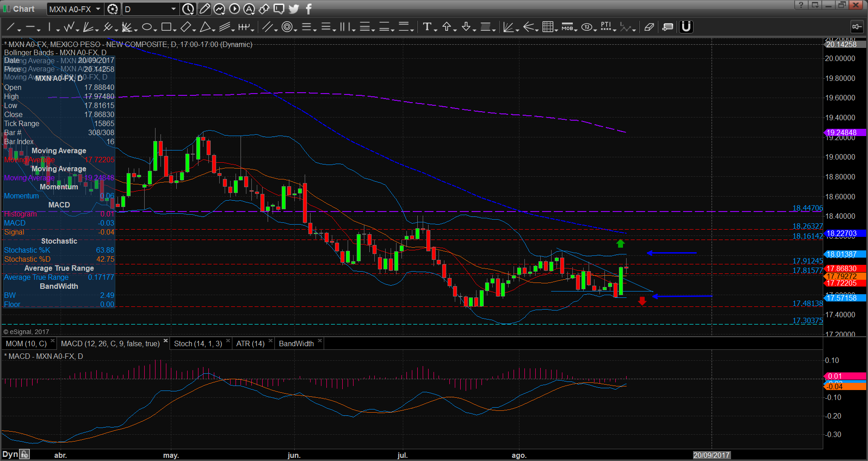The width and height of the screenshot is (868, 461).
Task: Open the time template clock icon
Action: 188,9
